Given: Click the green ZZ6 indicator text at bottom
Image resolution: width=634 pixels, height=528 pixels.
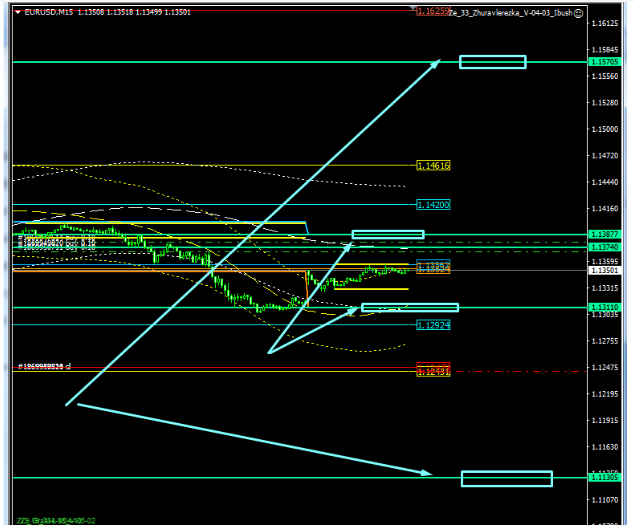Looking at the screenshot, I should click(48, 521).
